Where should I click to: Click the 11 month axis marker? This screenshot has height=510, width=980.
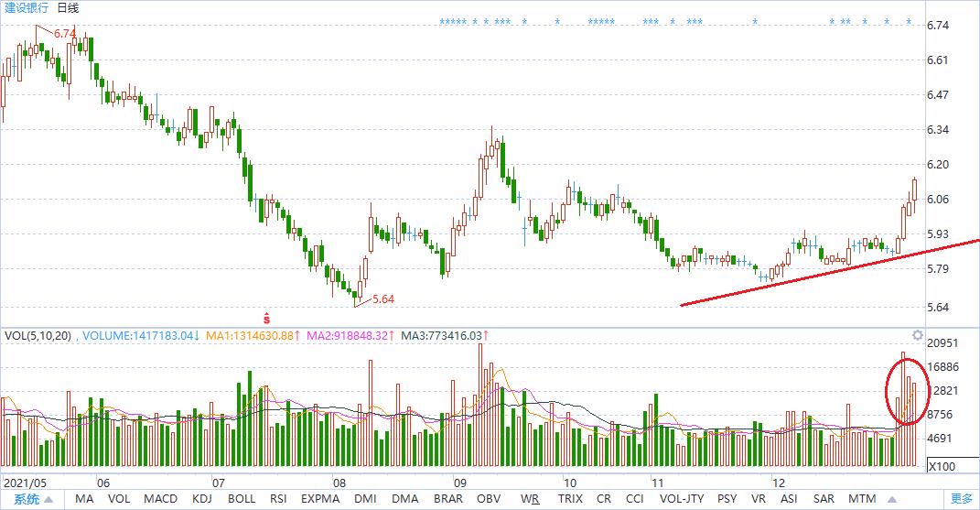[x=658, y=483]
